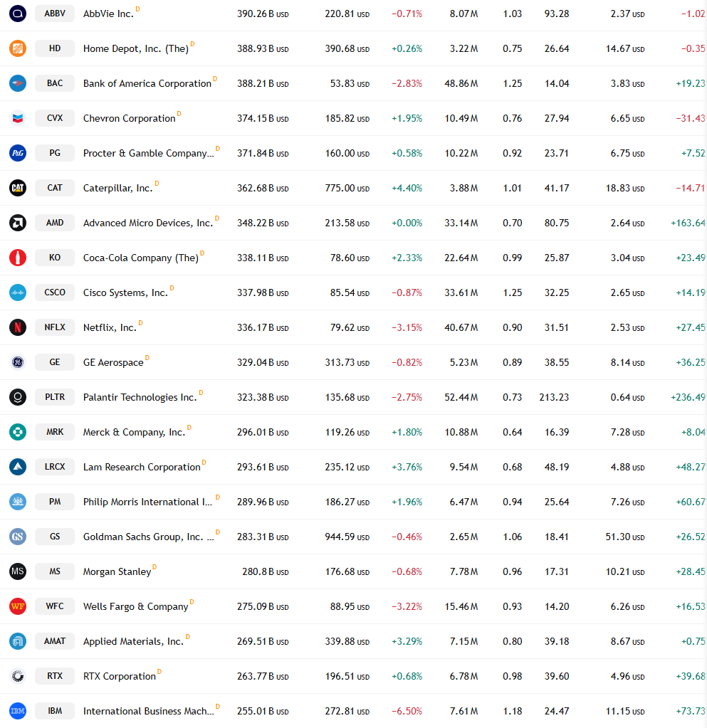
Task: Open Cisco Systems, Inc. link
Action: (x=125, y=292)
